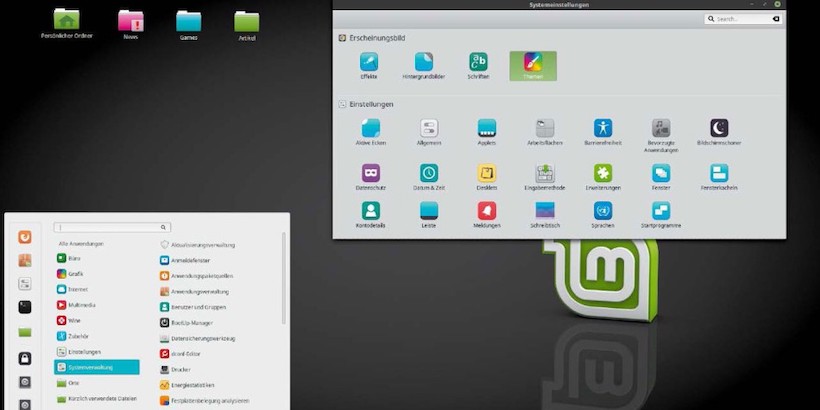This screenshot has height=410, width=820.
Task: Open the file manager green folder favorite
Action: pyautogui.click(x=25, y=332)
